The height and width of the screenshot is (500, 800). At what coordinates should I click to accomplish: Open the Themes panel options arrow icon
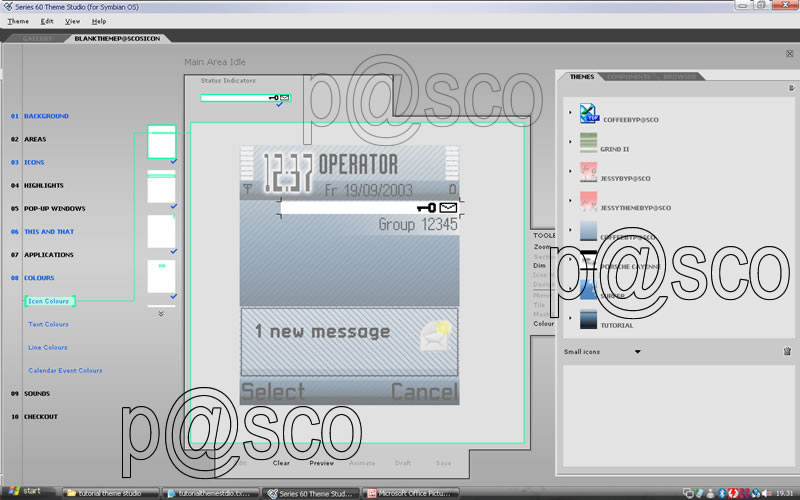pos(791,88)
